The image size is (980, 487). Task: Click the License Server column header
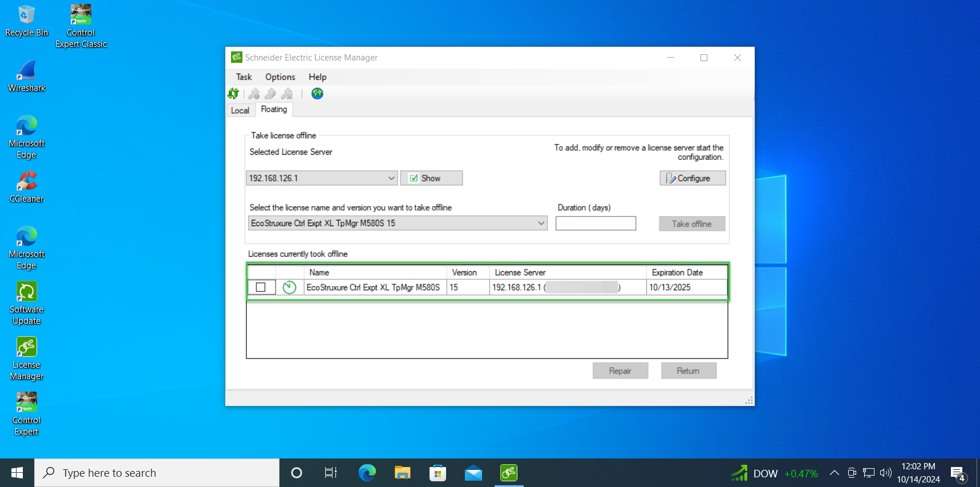coord(568,272)
